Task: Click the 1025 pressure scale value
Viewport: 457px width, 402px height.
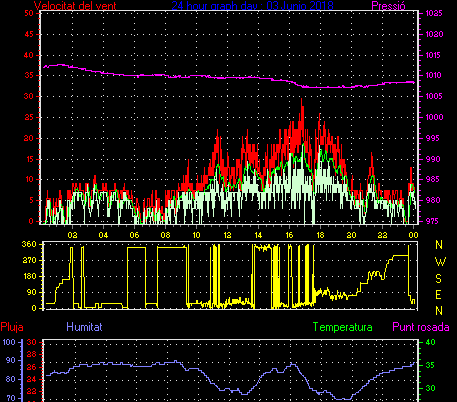Action: 434,13
